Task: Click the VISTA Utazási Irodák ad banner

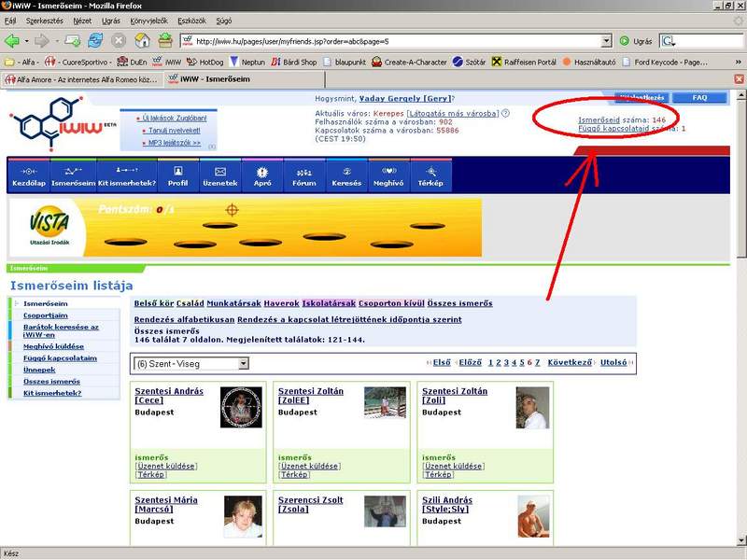Action: [246, 228]
